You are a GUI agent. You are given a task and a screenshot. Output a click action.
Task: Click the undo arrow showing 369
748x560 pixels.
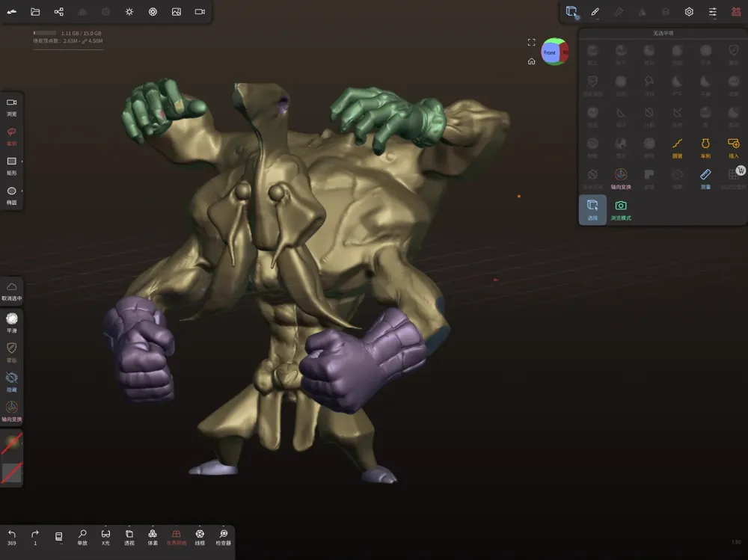[x=11, y=537]
